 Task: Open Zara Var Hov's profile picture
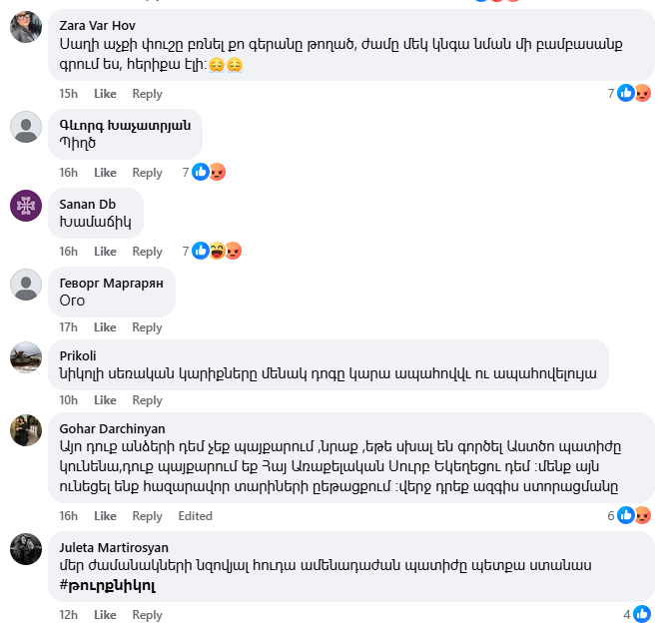coord(26,27)
